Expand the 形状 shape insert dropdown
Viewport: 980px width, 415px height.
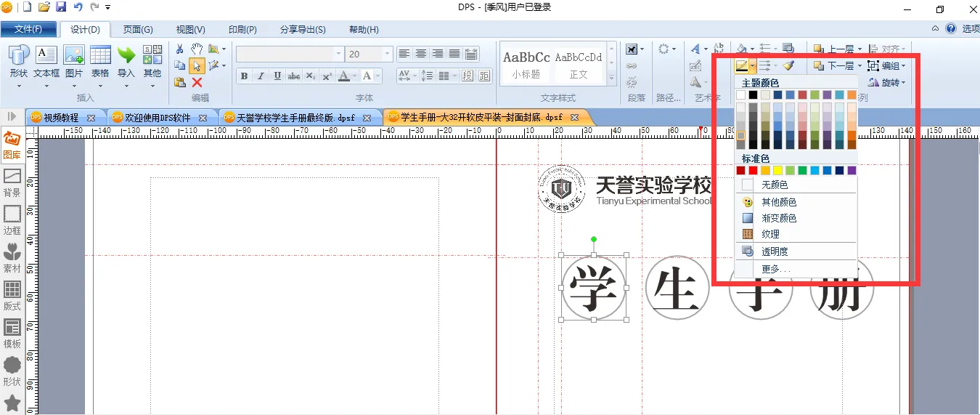click(x=19, y=86)
